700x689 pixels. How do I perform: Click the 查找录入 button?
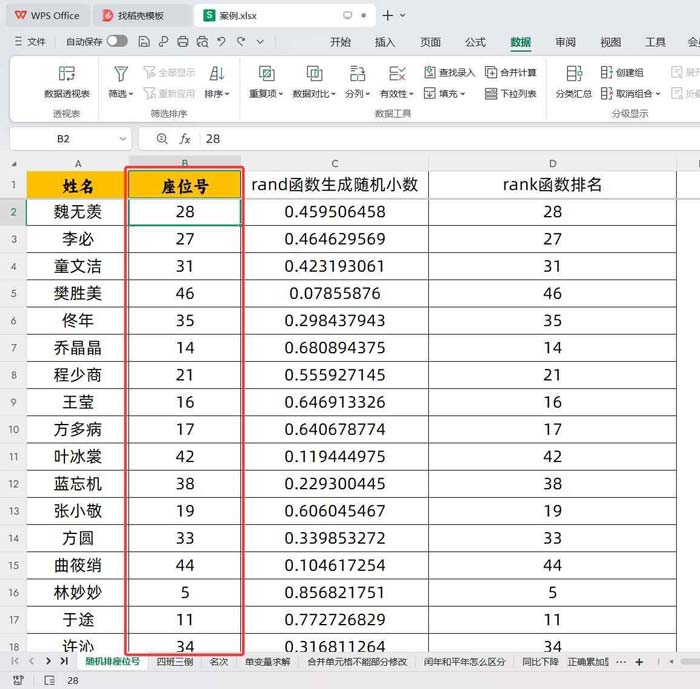coord(449,72)
